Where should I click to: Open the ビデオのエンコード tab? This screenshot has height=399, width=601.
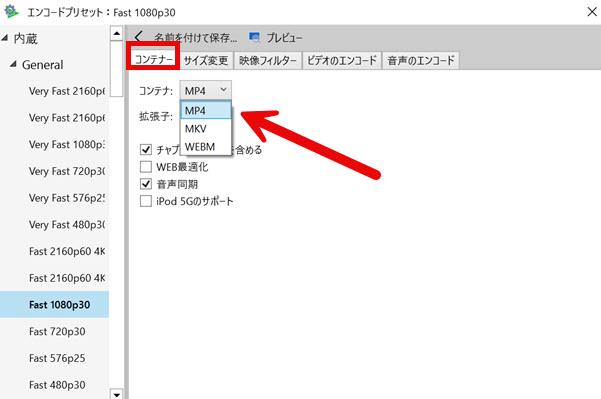coord(342,61)
